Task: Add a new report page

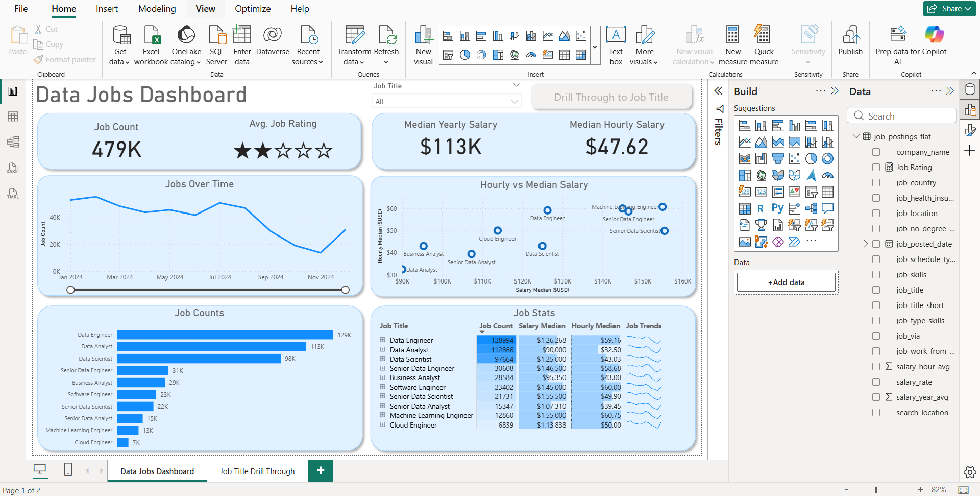Action: pos(321,470)
